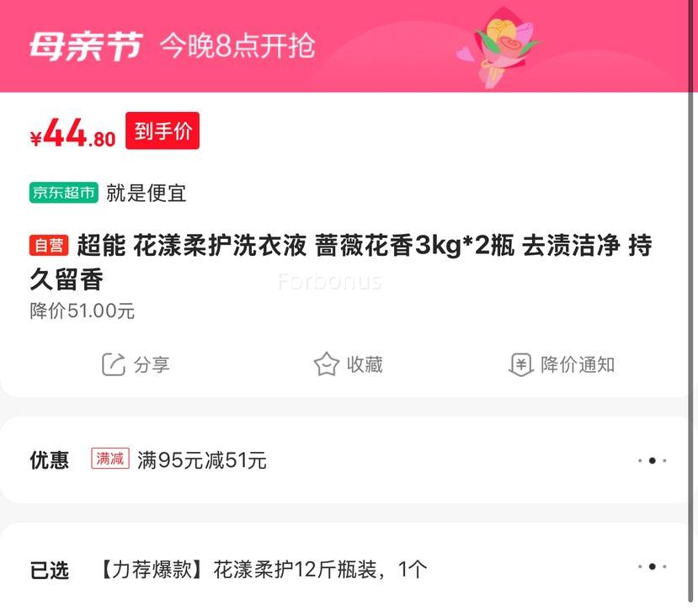698x616 pixels.
Task: Tap the 收藏 label
Action: point(365,364)
